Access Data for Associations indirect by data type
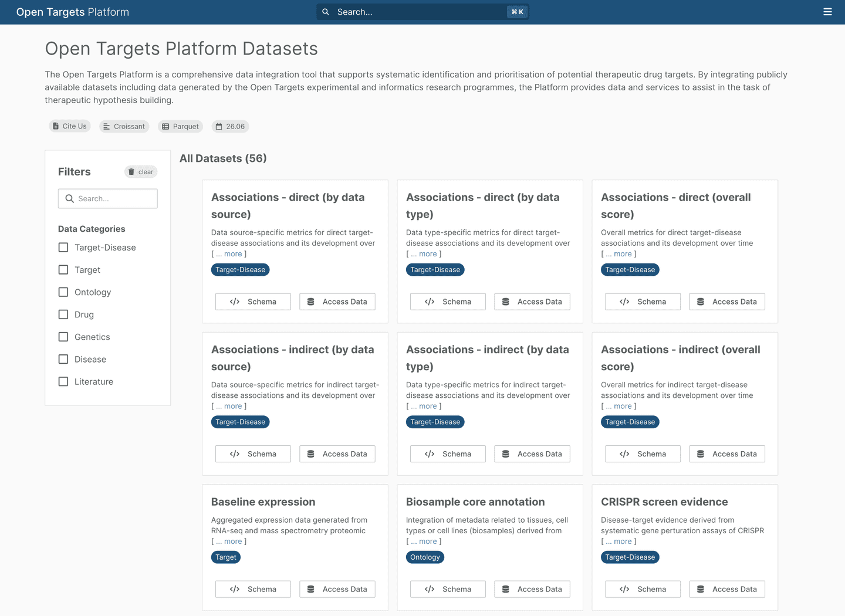The height and width of the screenshot is (616, 845). pos(532,454)
